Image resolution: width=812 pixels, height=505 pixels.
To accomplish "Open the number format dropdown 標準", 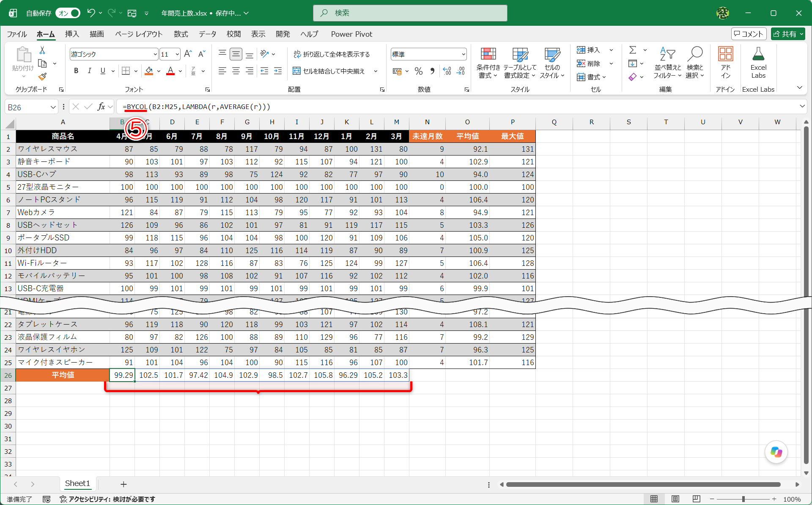I will [464, 54].
